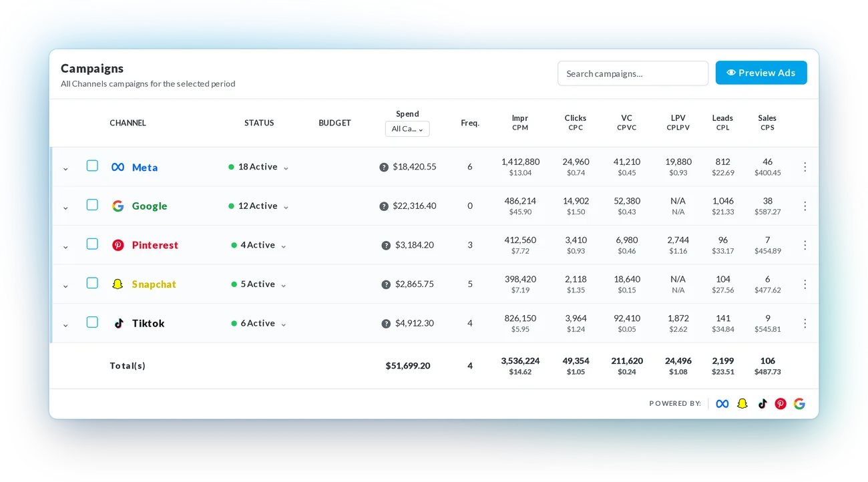
Task: Open the Tiktok channel link
Action: coord(148,323)
